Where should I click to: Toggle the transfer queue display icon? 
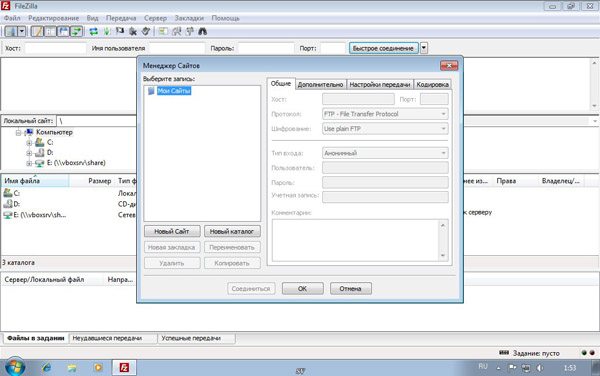[76, 31]
